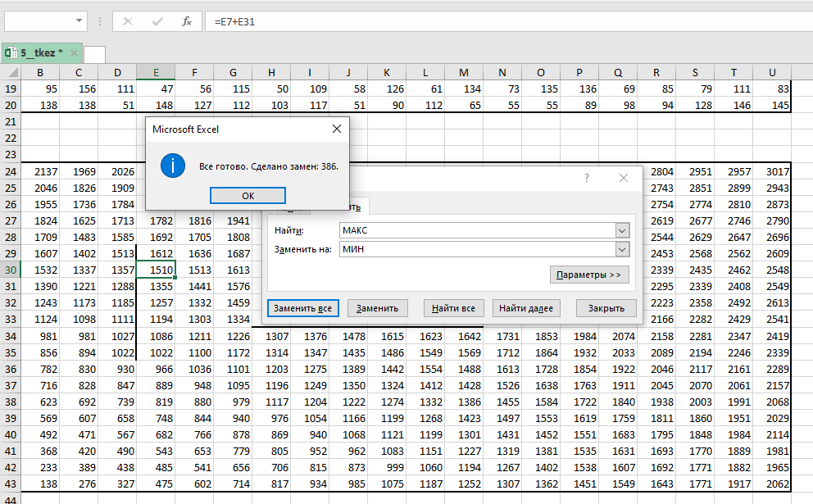Click the Закрыть button in Replace dialog

point(606,308)
